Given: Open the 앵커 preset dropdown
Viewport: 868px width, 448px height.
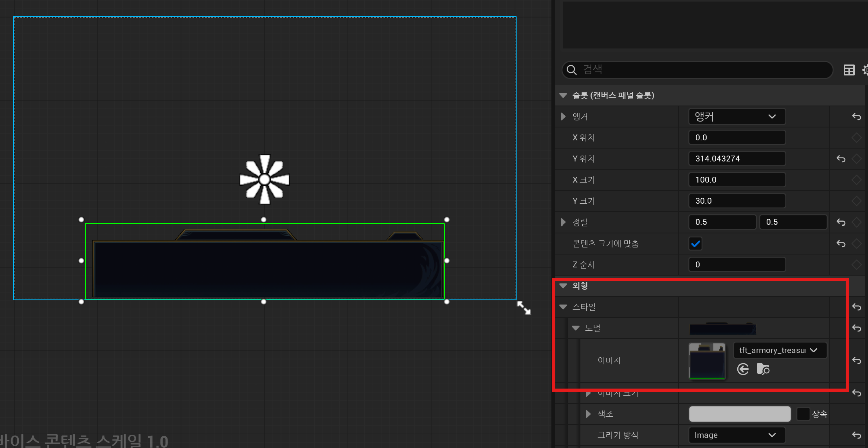Looking at the screenshot, I should pyautogui.click(x=737, y=116).
